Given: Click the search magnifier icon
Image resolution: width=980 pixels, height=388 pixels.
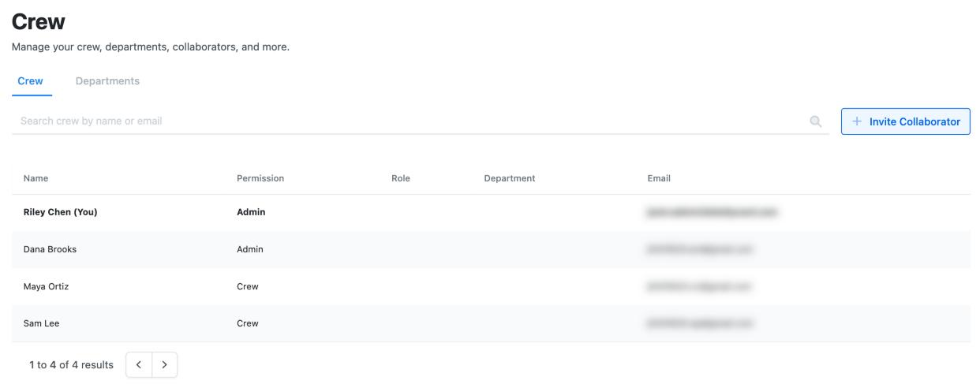Looking at the screenshot, I should [x=816, y=121].
